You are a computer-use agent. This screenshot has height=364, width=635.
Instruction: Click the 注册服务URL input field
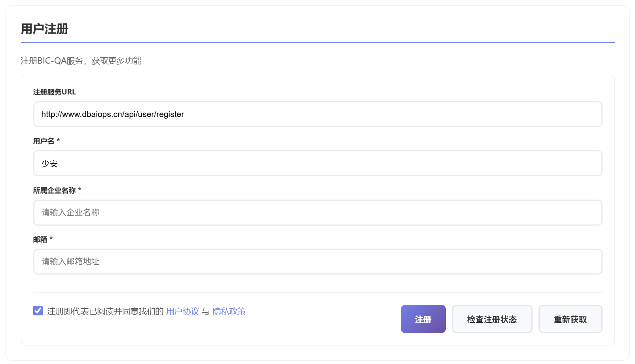pos(317,114)
